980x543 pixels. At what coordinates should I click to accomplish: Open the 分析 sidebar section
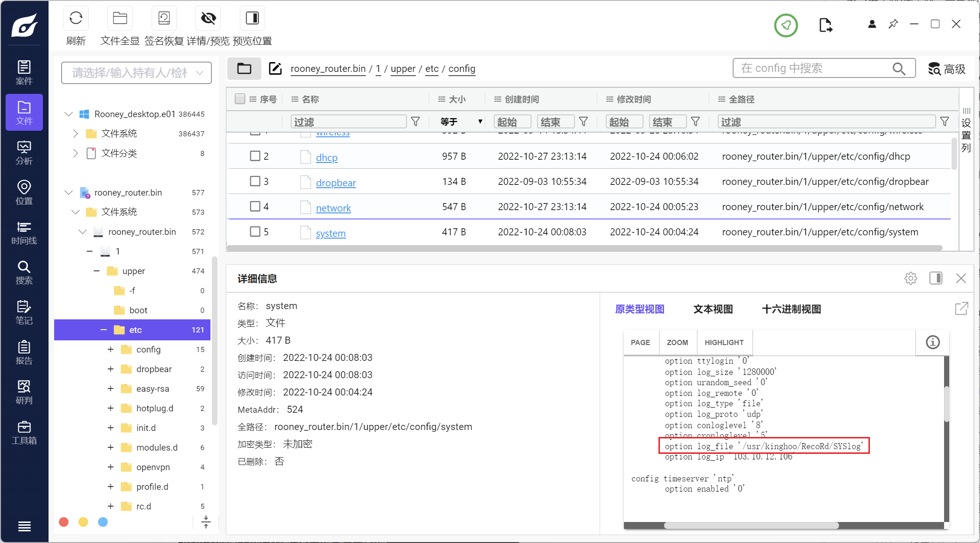point(24,153)
